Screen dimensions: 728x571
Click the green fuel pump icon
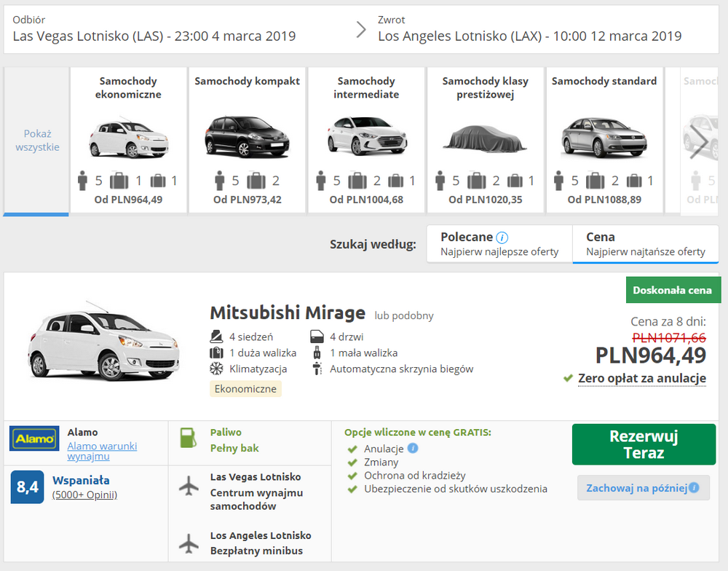point(189,439)
